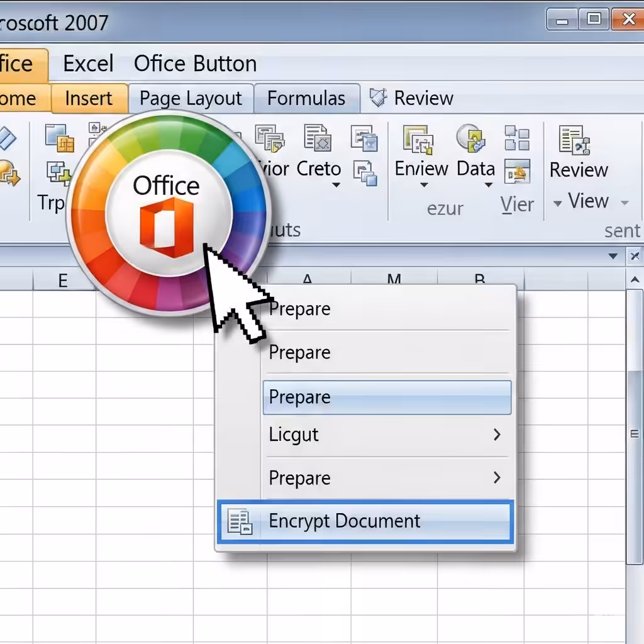
Task: Maximize the Excel window
Action: tap(594, 19)
